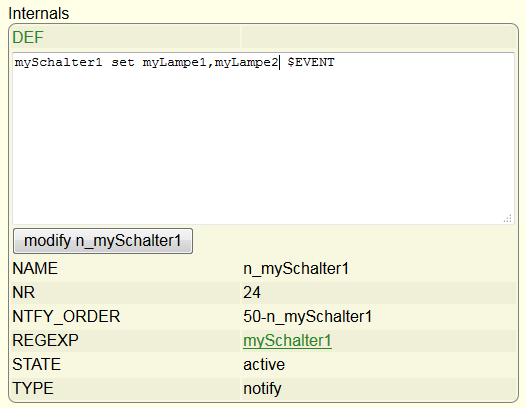Click inside the DEF definition text area
This screenshot has height=408, width=526.
pos(263,138)
